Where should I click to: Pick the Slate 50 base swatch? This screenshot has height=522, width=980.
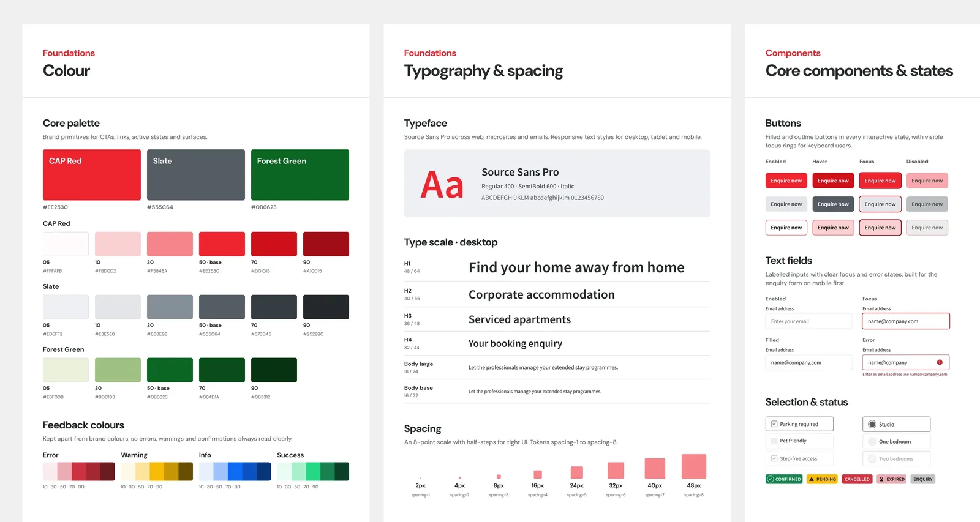click(222, 307)
